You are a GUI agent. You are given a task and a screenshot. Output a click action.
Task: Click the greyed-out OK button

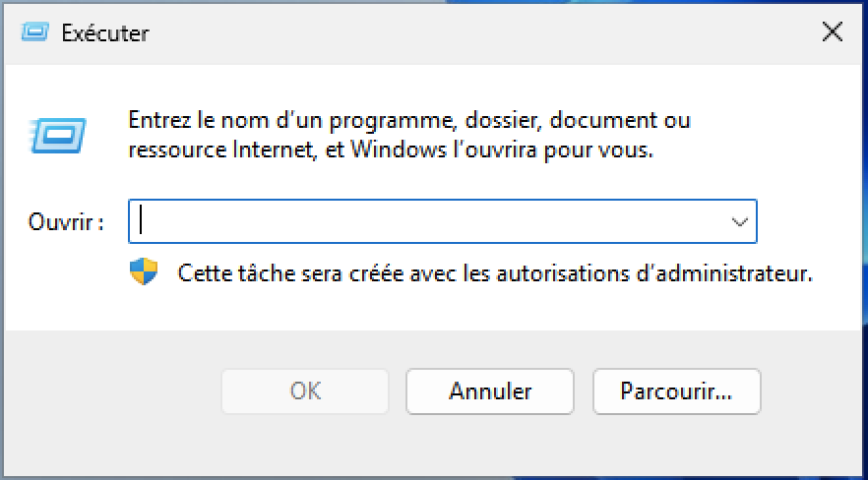point(305,391)
